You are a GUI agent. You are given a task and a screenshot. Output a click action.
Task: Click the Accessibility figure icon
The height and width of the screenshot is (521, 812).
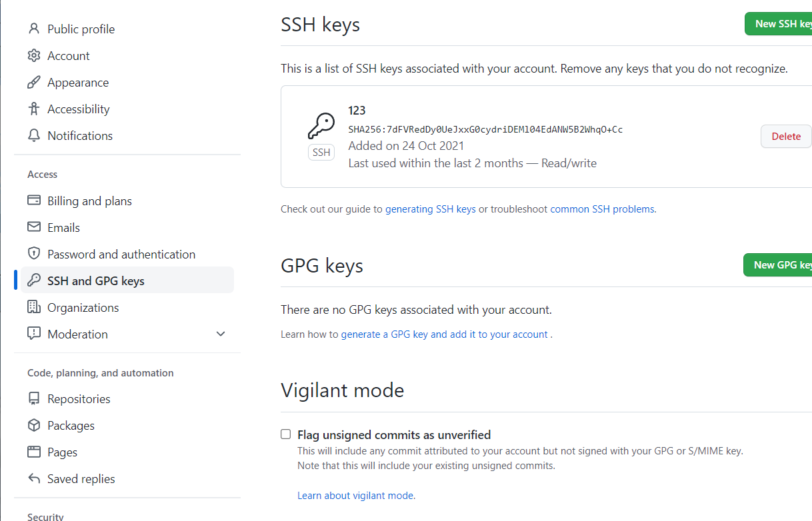click(34, 109)
